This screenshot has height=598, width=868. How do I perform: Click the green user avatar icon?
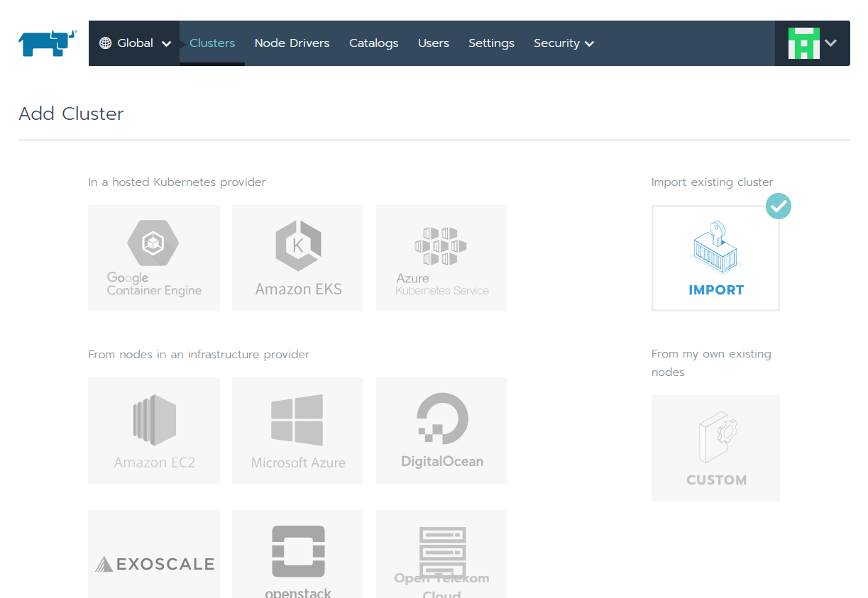(x=803, y=43)
